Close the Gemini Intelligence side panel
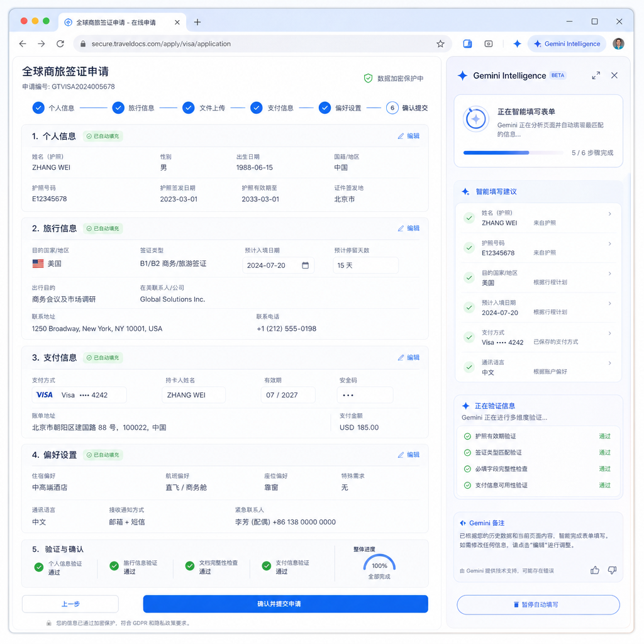The width and height of the screenshot is (644, 644). tap(614, 75)
